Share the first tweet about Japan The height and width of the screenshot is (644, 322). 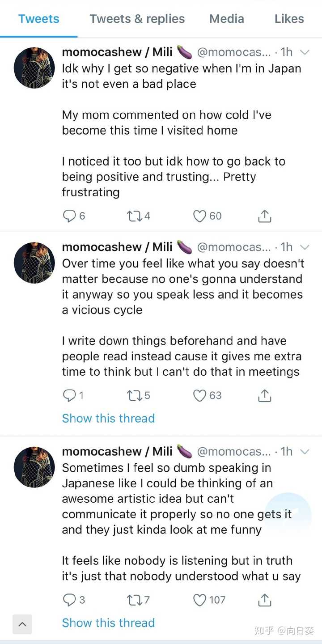click(265, 216)
